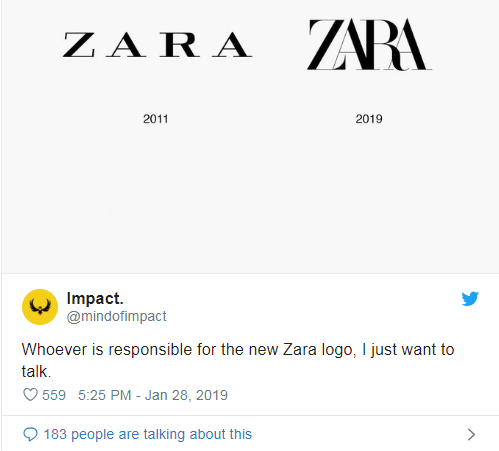Click the yellow circle eagle emblem
Image resolution: width=499 pixels, height=451 pixels.
40,307
